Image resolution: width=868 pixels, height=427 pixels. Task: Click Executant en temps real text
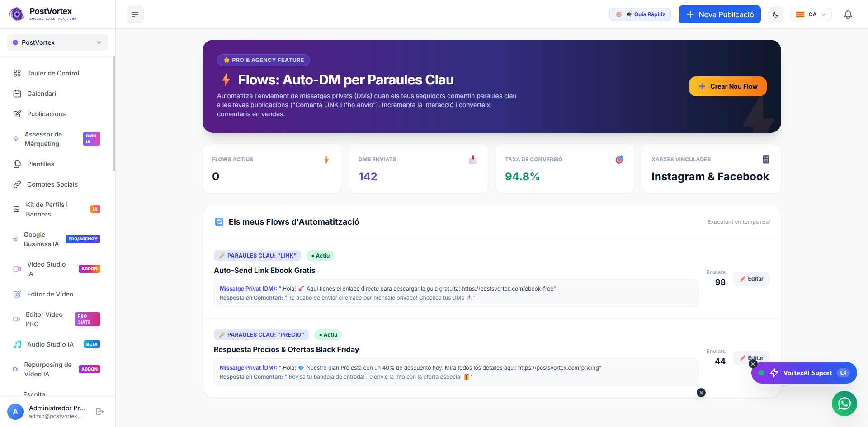click(739, 222)
